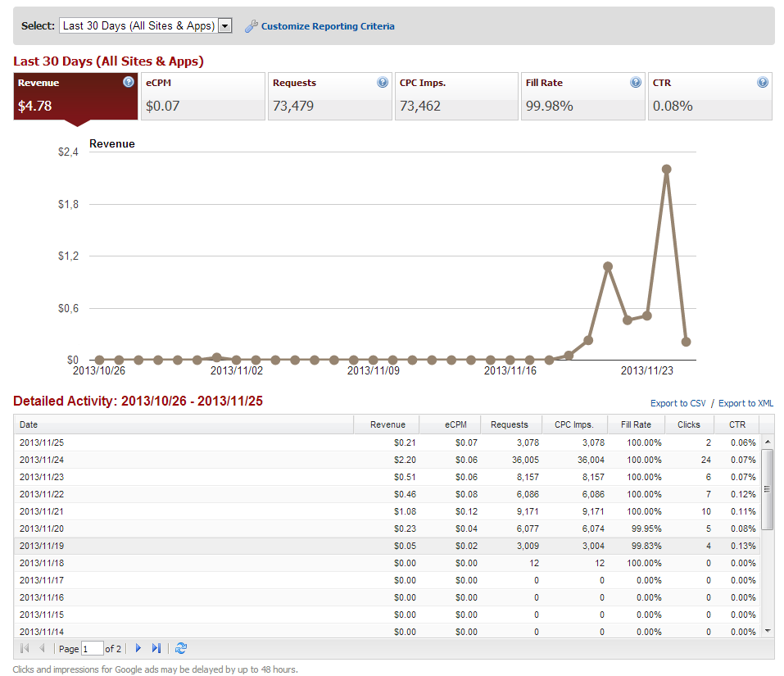The width and height of the screenshot is (784, 676).
Task: Click the help icon on Revenue tile
Action: (x=129, y=82)
